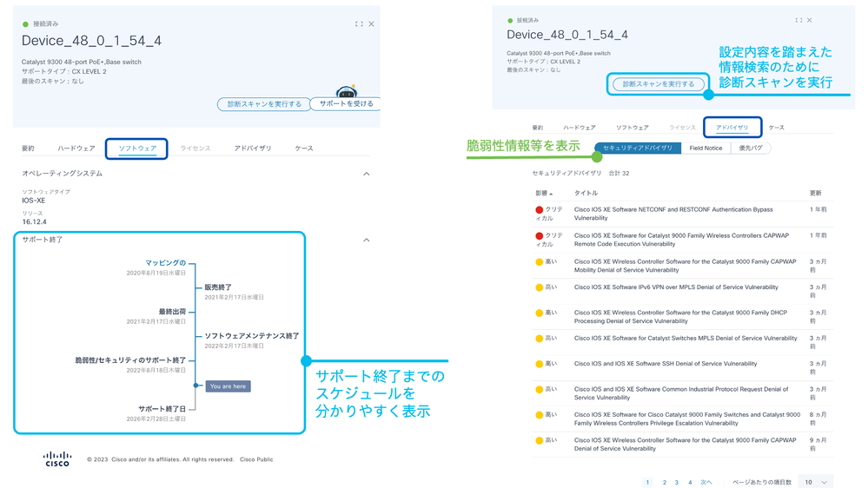Open ケース tab in right panel
Viewport: 868px width, 488px height.
776,128
